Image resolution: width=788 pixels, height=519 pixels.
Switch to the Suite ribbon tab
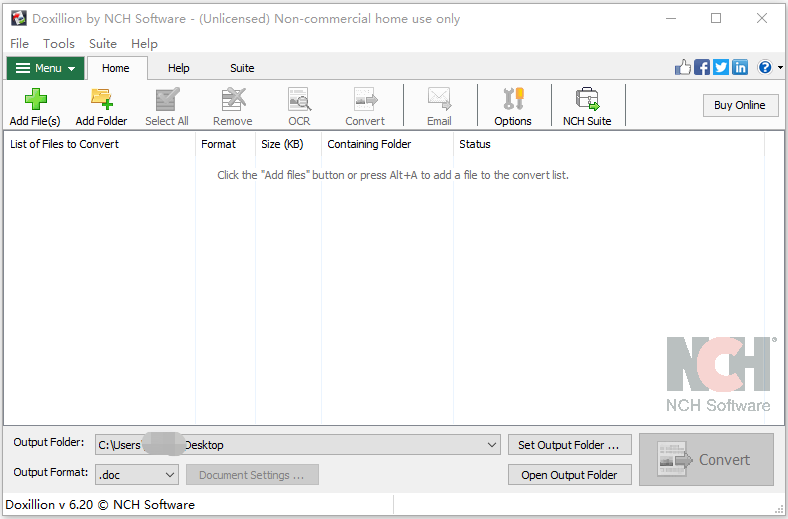[x=242, y=68]
